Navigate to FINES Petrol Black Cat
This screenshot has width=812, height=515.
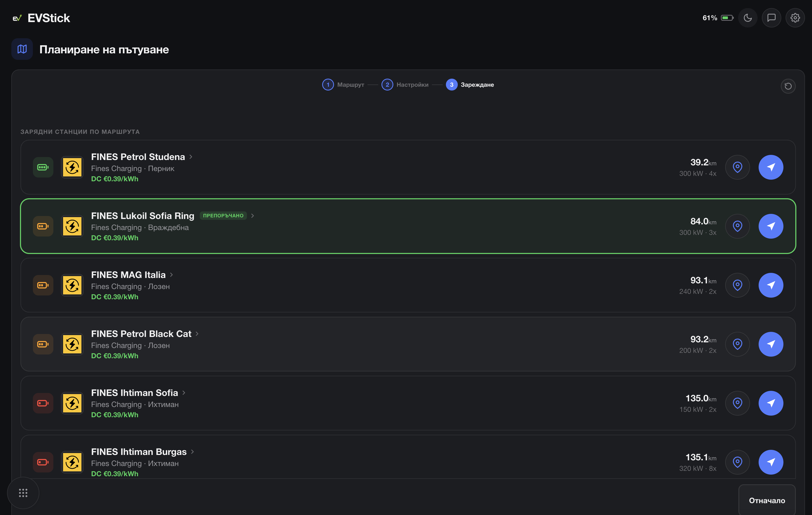[x=771, y=344]
